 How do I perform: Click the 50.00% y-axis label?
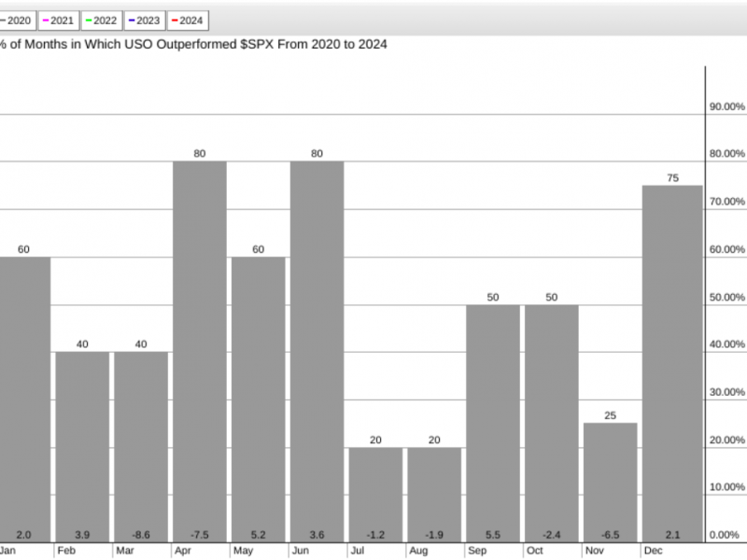(x=727, y=297)
